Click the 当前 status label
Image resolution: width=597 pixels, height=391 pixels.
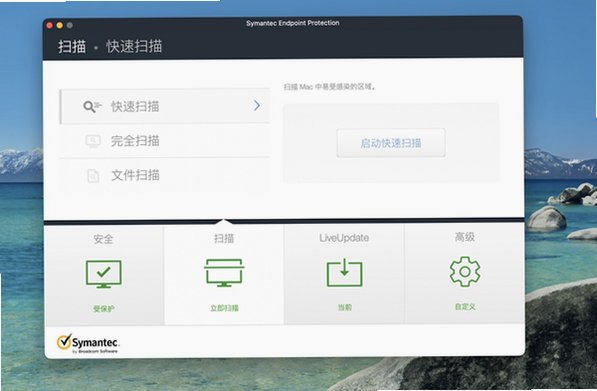[x=345, y=307]
